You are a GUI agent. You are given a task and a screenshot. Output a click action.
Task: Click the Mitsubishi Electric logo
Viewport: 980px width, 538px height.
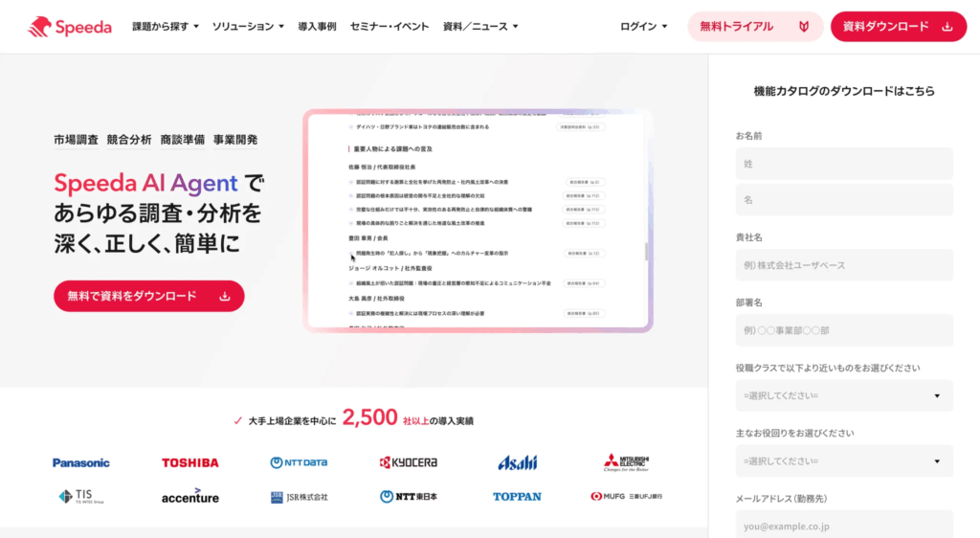point(626,462)
